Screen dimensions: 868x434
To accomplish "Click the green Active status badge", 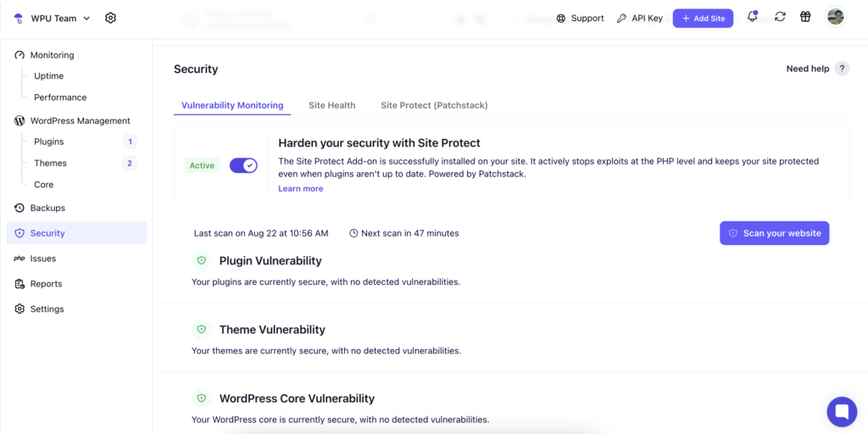I will [x=202, y=165].
